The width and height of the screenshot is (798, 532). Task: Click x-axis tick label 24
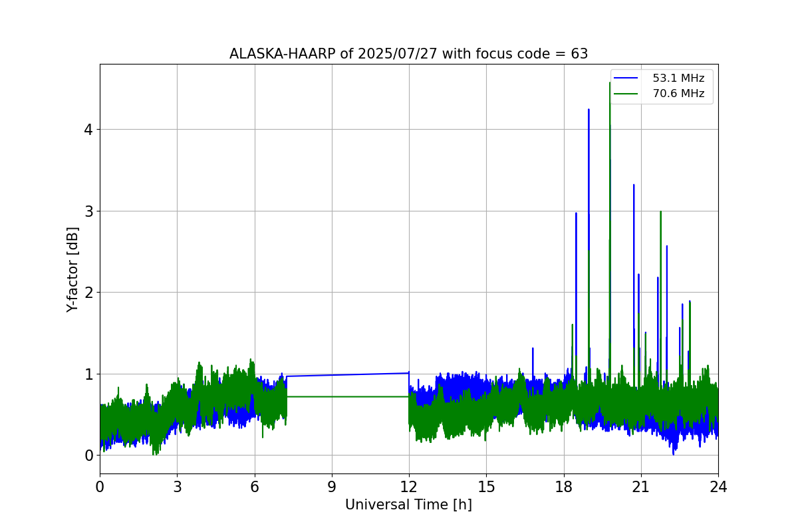pyautogui.click(x=718, y=487)
